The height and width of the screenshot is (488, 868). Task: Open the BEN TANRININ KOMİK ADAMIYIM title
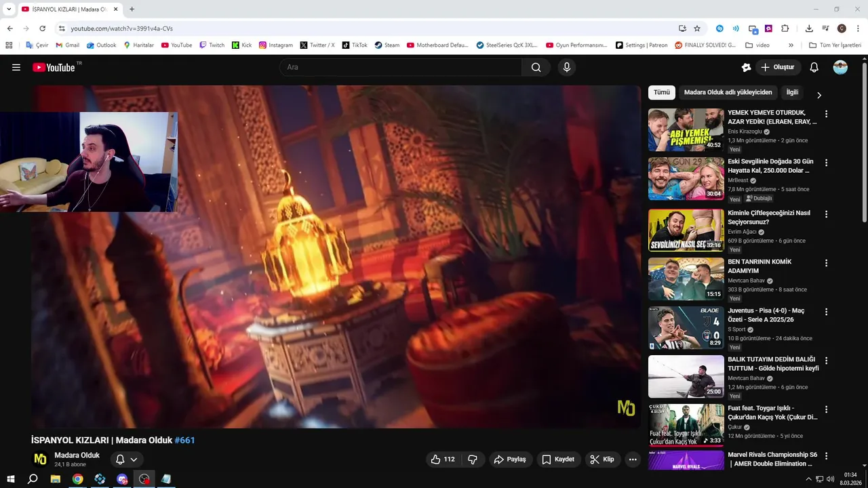759,266
